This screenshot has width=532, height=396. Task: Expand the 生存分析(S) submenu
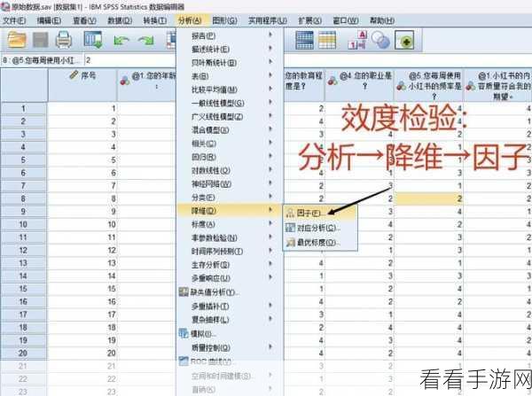click(230, 265)
